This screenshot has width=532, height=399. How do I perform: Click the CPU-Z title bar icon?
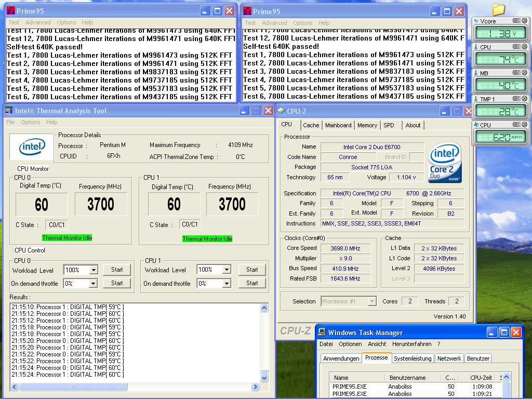pos(281,111)
